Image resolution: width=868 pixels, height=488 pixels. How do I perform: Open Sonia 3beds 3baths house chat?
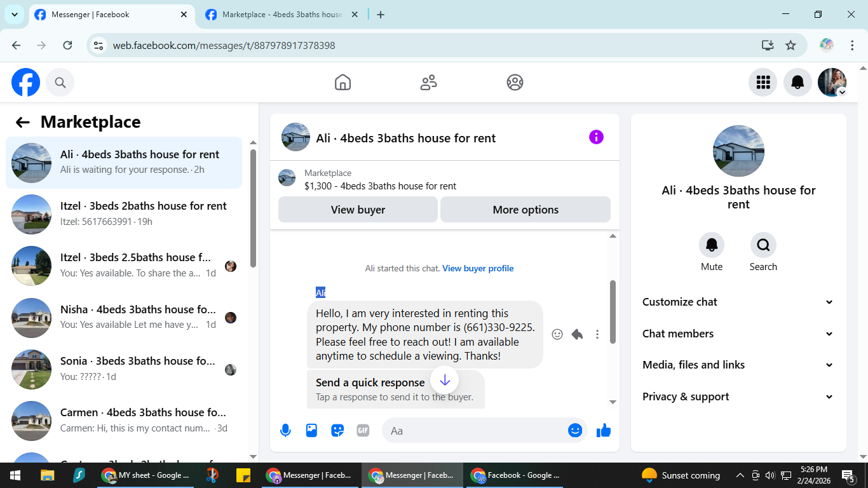124,369
